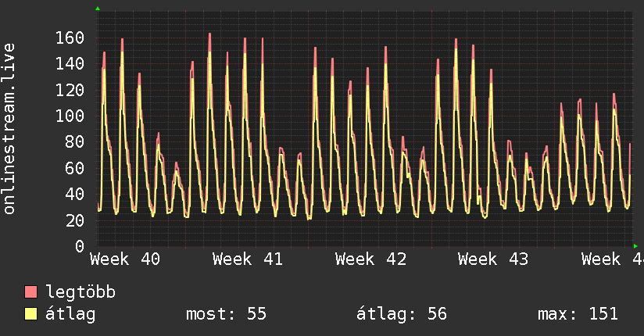Click the átlag legend label beside yellow swatch

pos(70,314)
